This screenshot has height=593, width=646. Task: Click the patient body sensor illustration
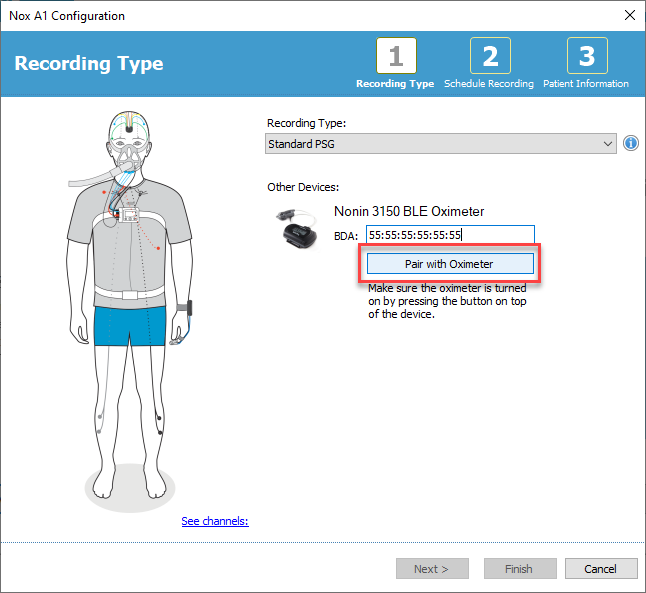(x=130, y=311)
